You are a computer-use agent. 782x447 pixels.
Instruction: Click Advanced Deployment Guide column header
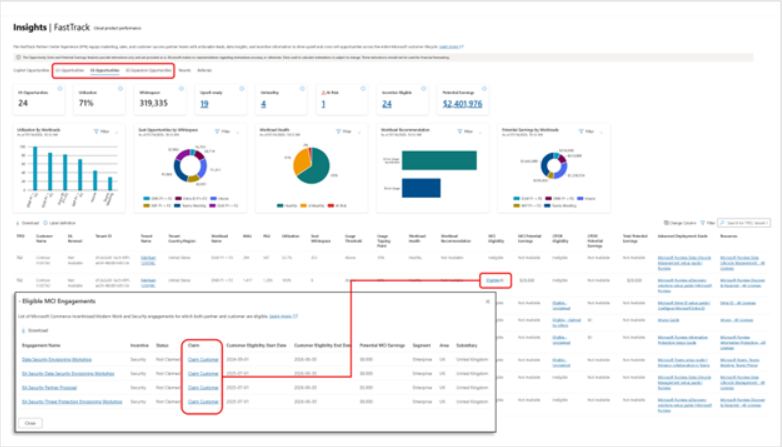coord(683,236)
